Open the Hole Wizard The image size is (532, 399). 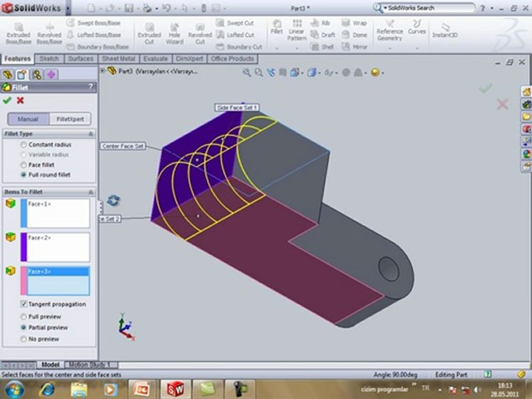click(175, 34)
